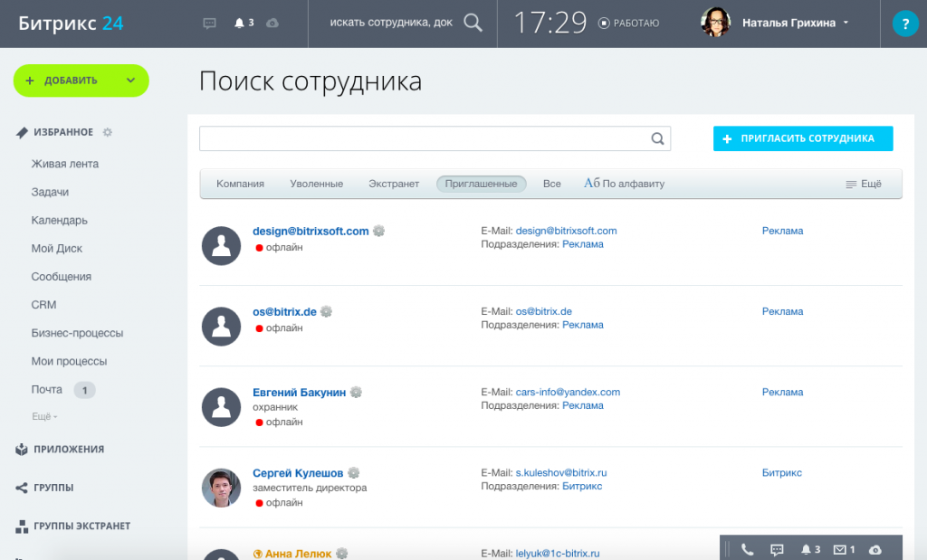
Task: Open Сообщения in sidebar
Action: (61, 277)
